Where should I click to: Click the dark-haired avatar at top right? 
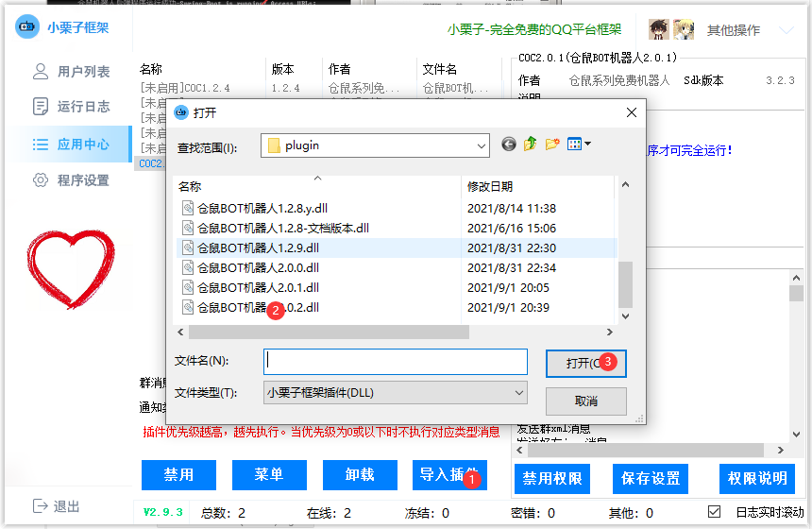tap(659, 29)
